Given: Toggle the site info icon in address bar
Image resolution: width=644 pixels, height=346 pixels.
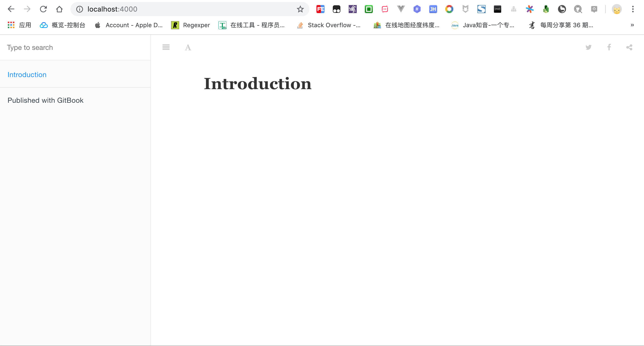Looking at the screenshot, I should (79, 9).
